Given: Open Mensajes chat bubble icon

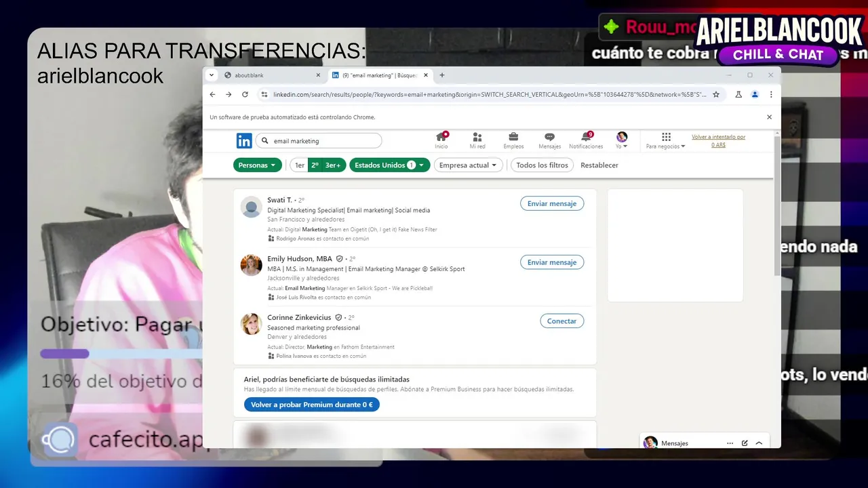Looking at the screenshot, I should (550, 141).
